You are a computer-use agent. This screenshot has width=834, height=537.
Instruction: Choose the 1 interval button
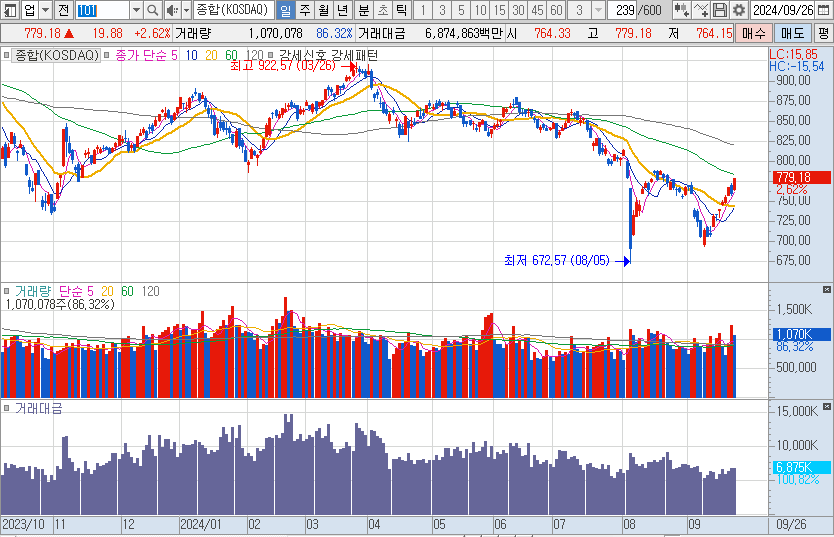(x=423, y=10)
